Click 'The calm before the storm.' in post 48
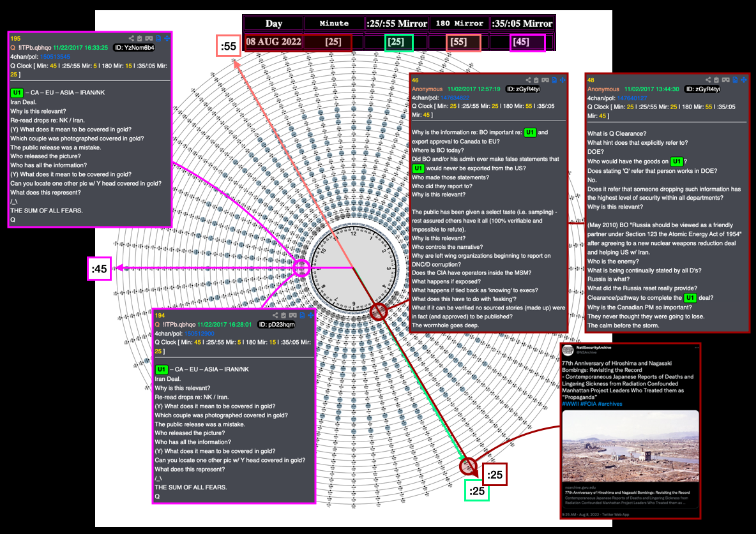Viewport: 756px width, 534px height. click(623, 326)
